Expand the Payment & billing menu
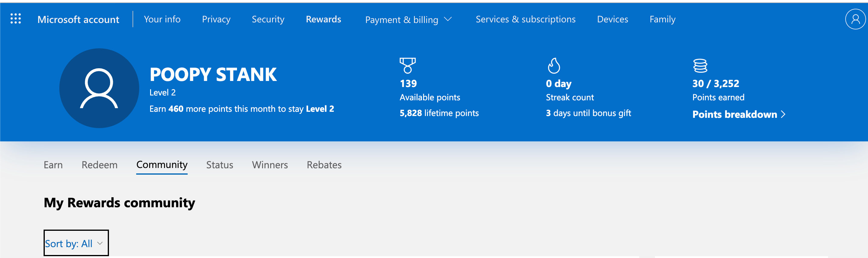The height and width of the screenshot is (258, 868). (408, 20)
